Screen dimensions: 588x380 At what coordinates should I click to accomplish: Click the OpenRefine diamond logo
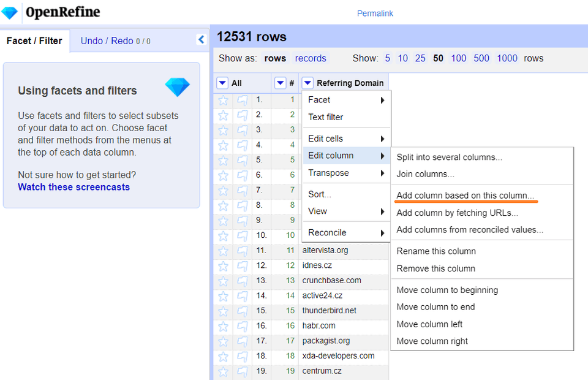10,12
